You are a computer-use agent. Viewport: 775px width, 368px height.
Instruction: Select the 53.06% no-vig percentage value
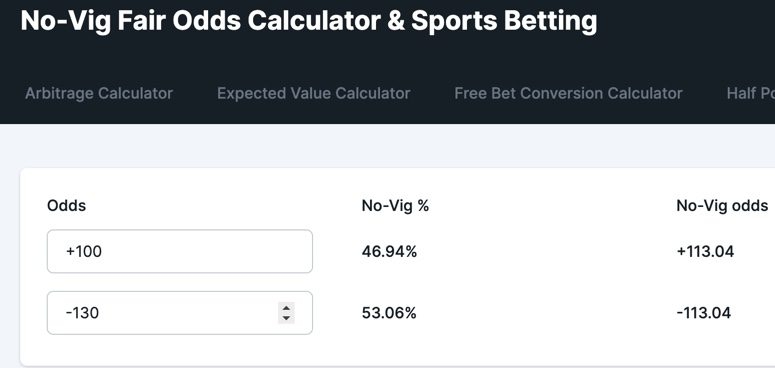pos(389,313)
